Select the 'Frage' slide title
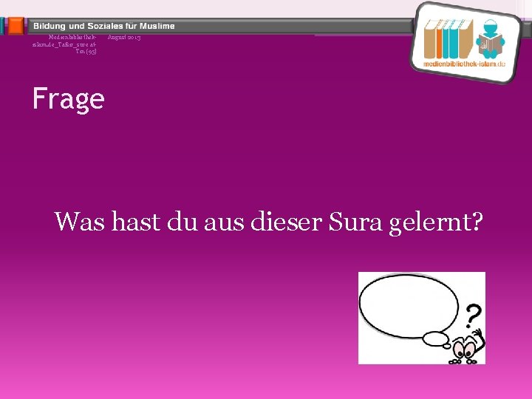 point(69,99)
